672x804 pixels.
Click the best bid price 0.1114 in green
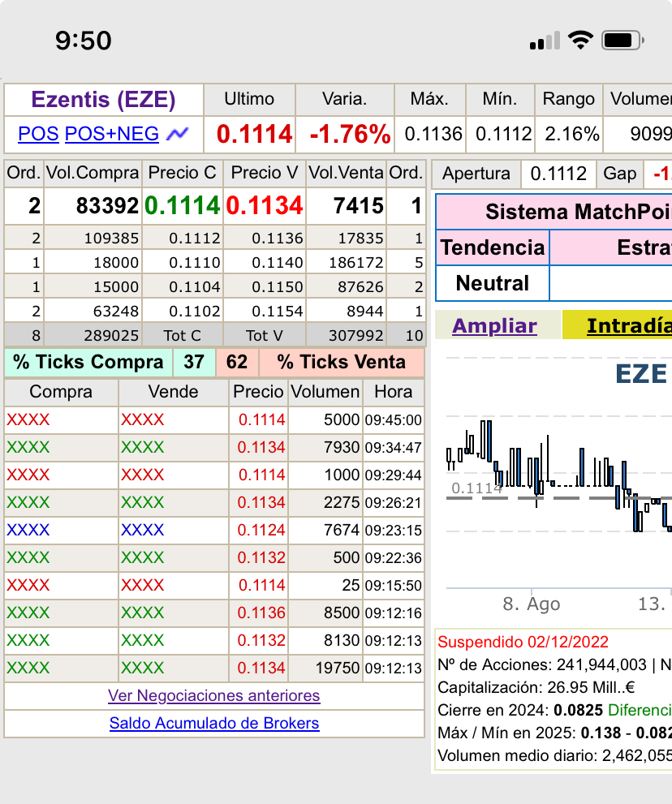coord(183,205)
